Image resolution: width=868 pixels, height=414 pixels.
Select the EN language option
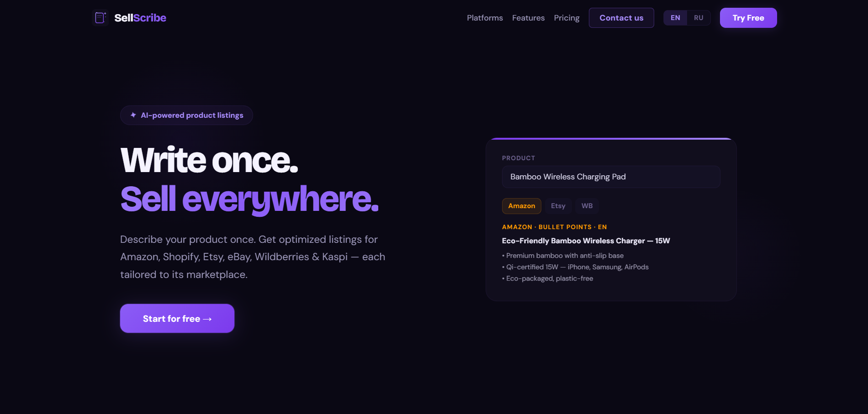[675, 17]
